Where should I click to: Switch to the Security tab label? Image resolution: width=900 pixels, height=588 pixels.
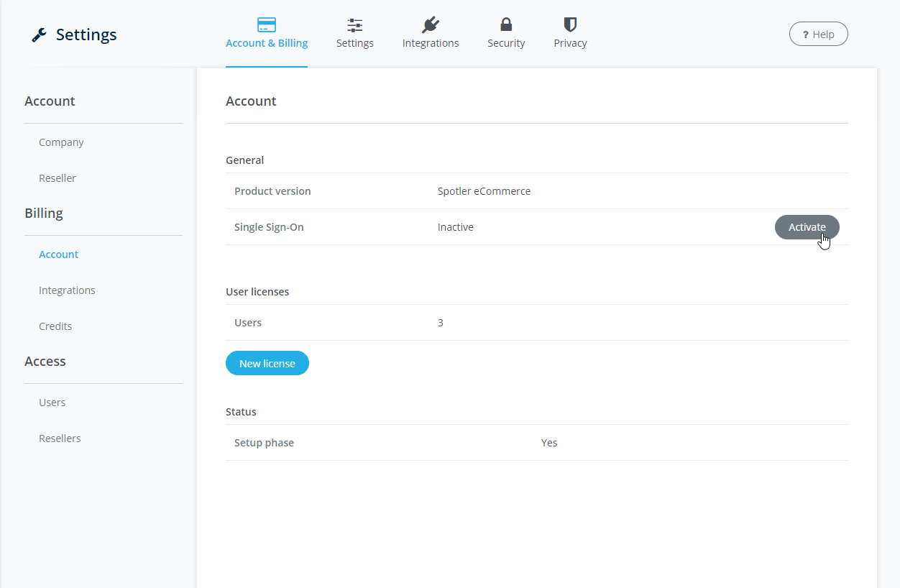click(x=506, y=43)
